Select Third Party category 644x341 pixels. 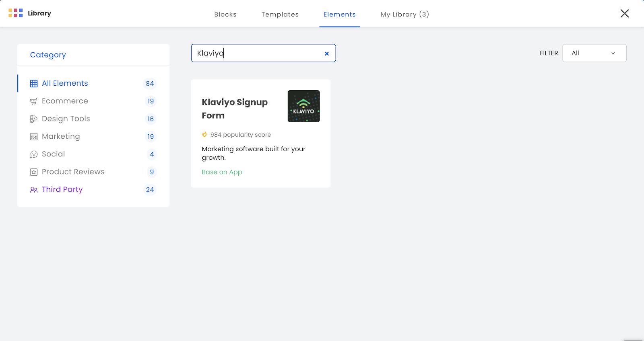coord(93,189)
